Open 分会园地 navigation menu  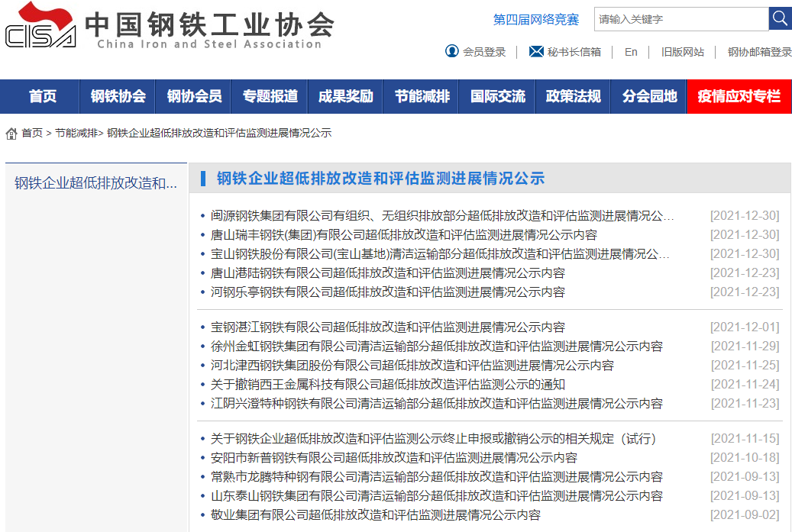tap(649, 96)
